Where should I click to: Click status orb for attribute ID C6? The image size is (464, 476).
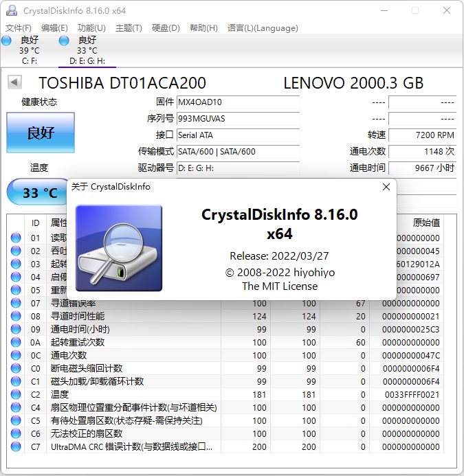[16, 433]
